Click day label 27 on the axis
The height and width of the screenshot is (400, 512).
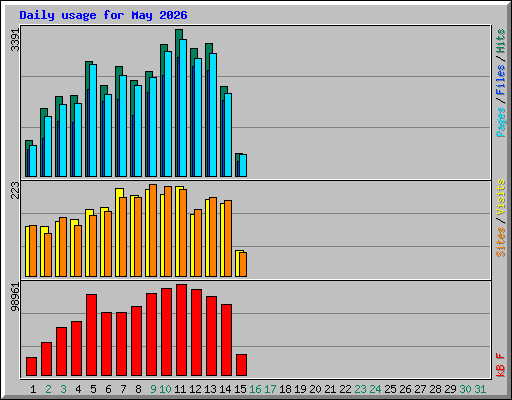tap(420, 389)
